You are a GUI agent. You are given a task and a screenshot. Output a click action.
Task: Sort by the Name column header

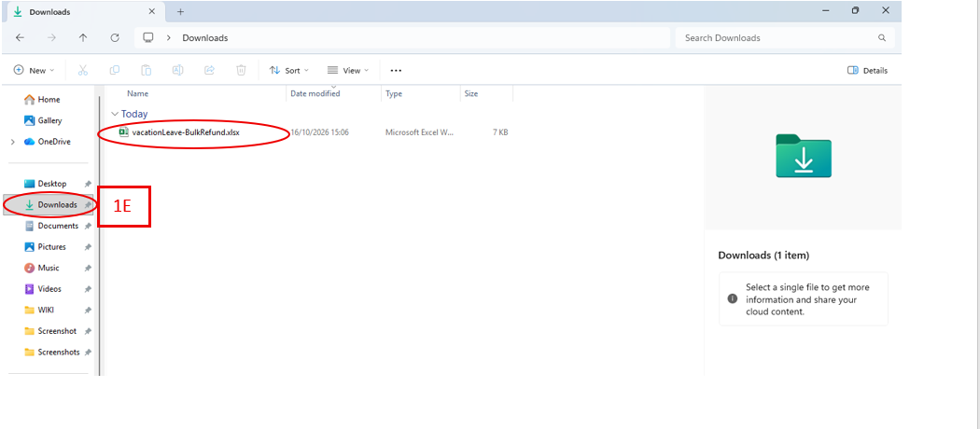click(x=137, y=93)
